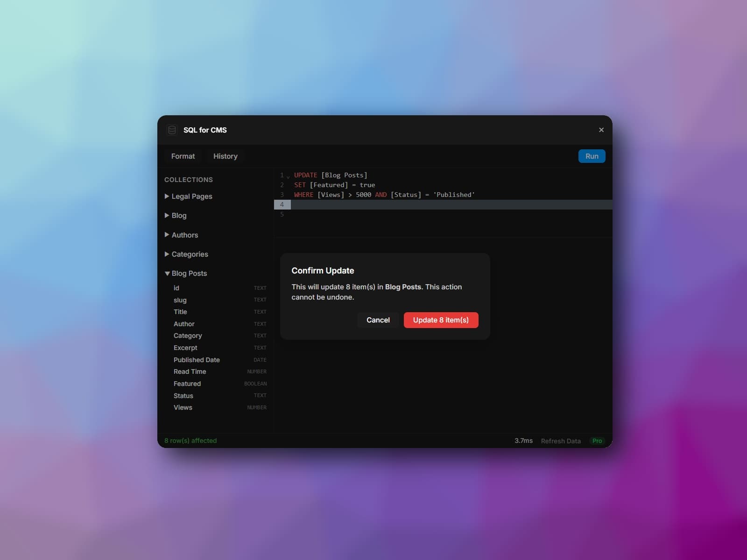Select the Featured field under Blog Posts
This screenshot has height=560, width=747.
coord(187,384)
